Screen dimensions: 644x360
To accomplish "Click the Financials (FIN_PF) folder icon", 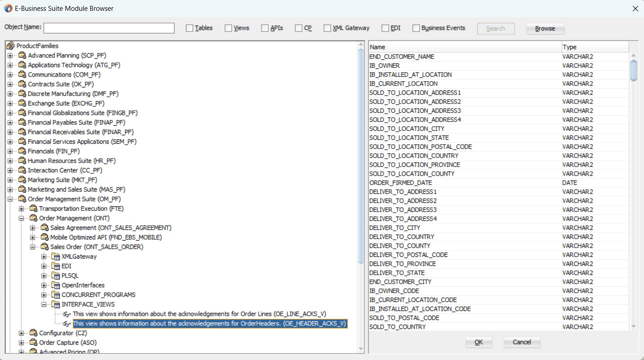I will (22, 151).
